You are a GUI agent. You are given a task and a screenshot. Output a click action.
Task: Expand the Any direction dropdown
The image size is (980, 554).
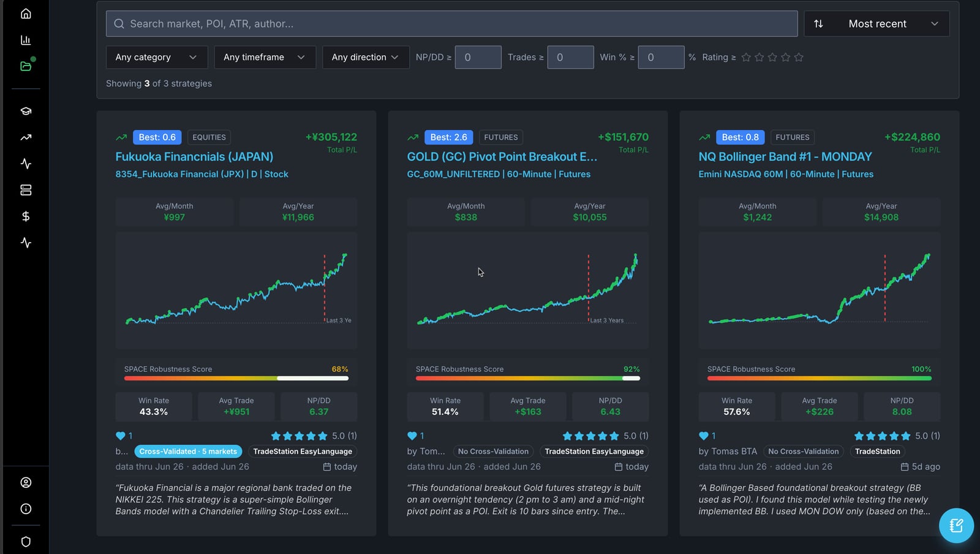(x=366, y=57)
